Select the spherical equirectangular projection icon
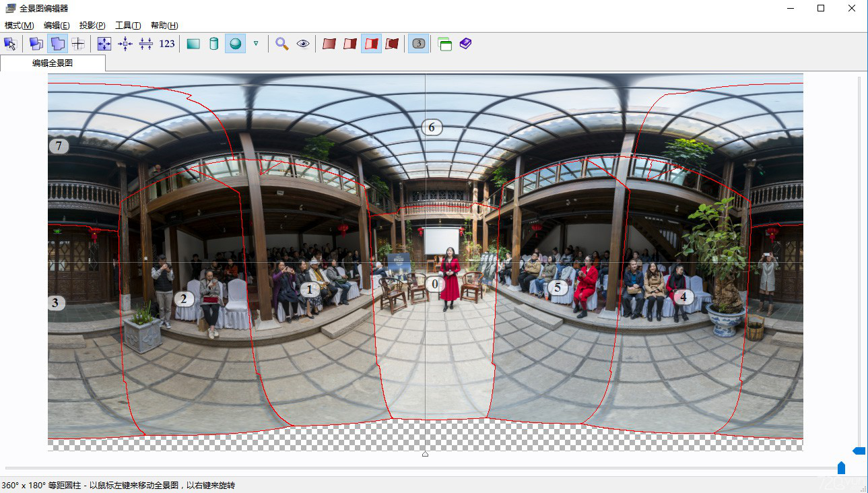Image resolution: width=868 pixels, height=493 pixels. pyautogui.click(x=235, y=44)
